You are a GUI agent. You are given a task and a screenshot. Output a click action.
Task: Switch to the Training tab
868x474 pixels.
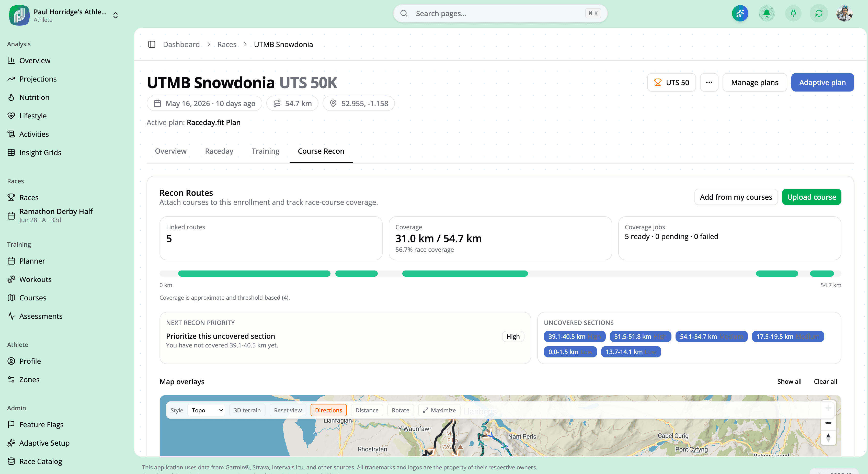click(x=266, y=151)
